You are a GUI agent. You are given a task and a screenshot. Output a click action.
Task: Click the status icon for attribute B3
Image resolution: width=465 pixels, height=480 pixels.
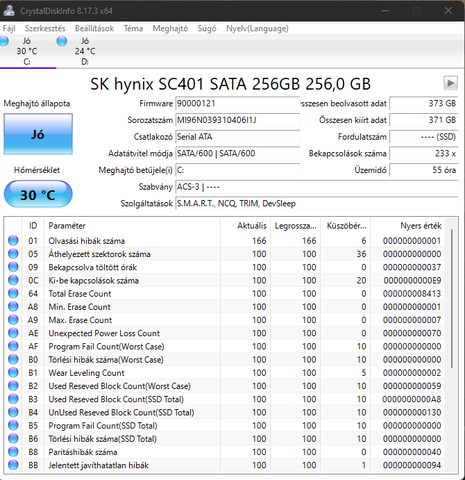pos(13,399)
